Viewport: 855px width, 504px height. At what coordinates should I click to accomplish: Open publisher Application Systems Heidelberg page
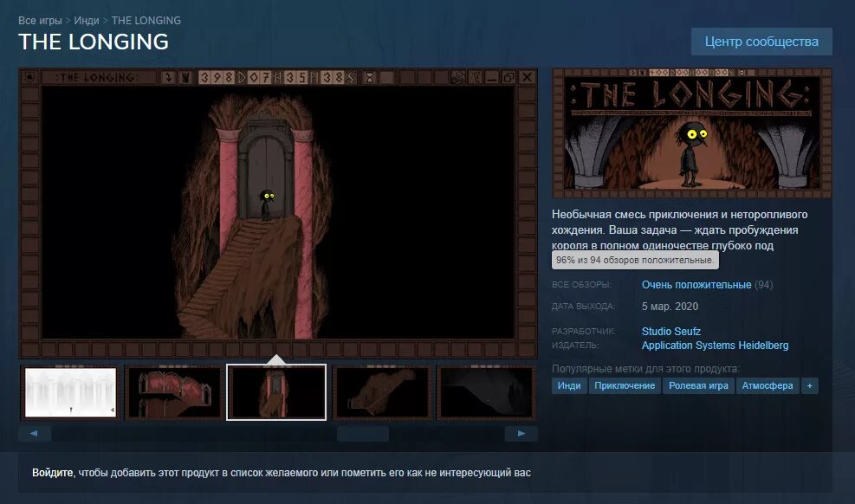pos(715,346)
